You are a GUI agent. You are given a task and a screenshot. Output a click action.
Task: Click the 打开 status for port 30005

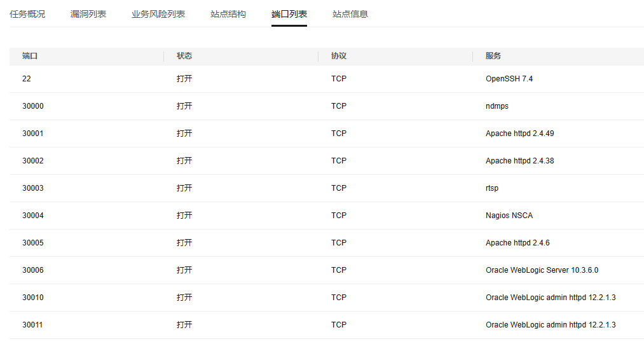point(184,243)
